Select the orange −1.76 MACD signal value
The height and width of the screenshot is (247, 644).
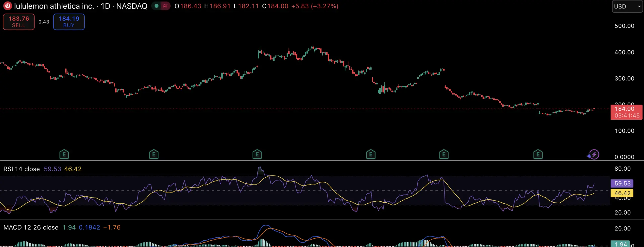(x=112, y=227)
